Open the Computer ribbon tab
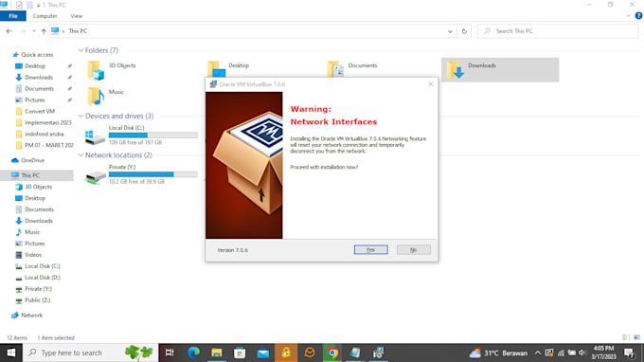This screenshot has height=362, width=644. click(x=45, y=16)
